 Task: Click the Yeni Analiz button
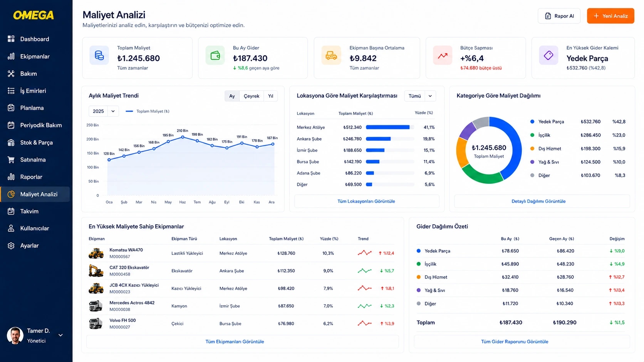point(610,16)
